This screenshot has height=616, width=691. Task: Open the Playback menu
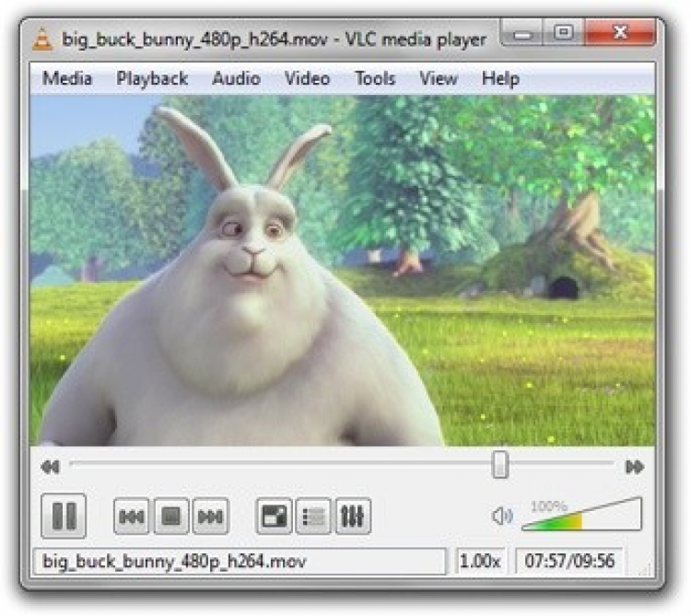152,79
